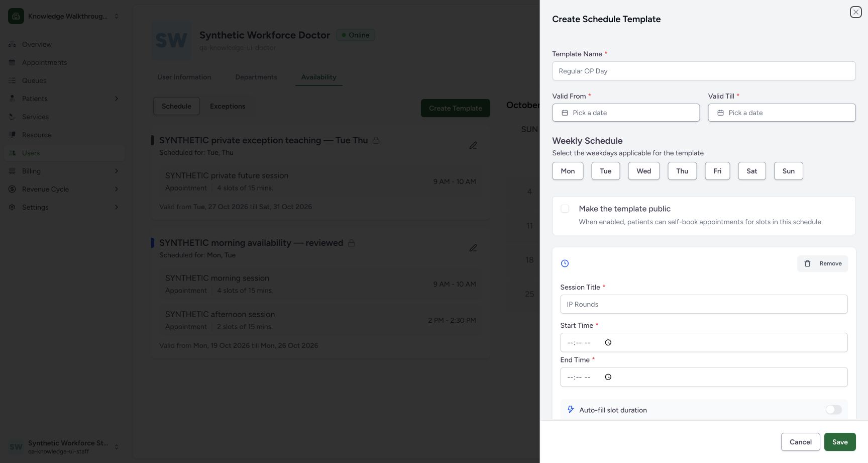868x463 pixels.
Task: Open the Exceptions tab
Action: click(228, 106)
